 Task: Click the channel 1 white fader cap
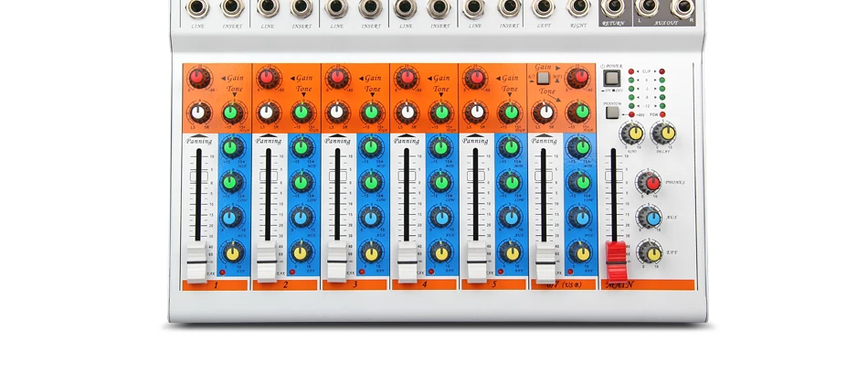(x=197, y=262)
